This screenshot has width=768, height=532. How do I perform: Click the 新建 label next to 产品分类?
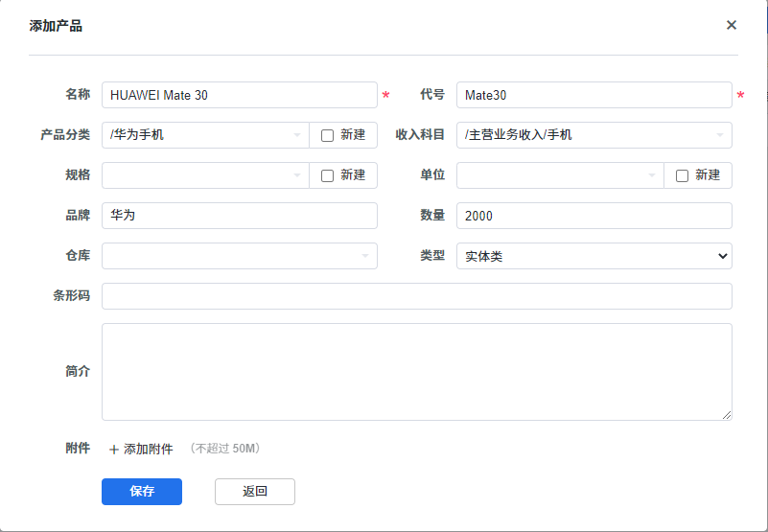click(x=353, y=135)
